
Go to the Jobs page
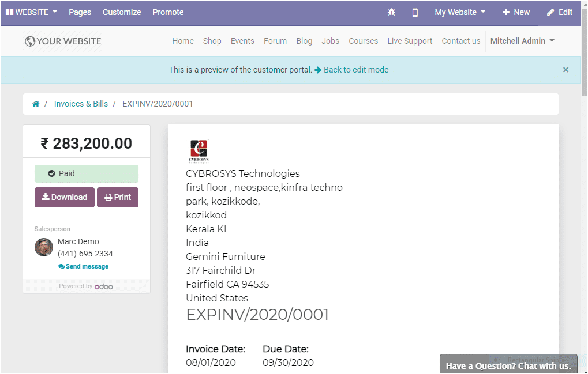click(x=331, y=41)
